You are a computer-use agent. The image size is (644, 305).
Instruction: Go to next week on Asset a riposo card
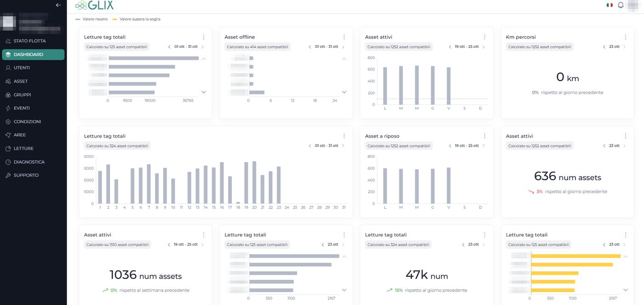(x=483, y=145)
